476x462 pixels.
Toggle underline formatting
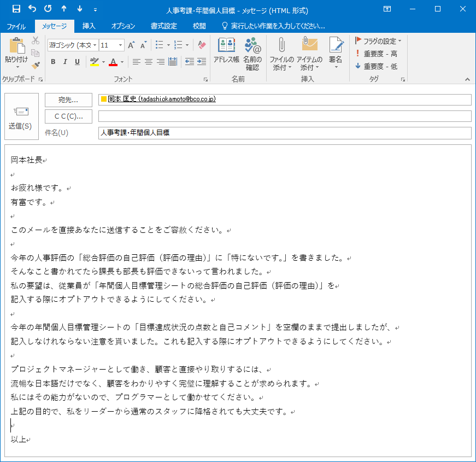(x=76, y=62)
